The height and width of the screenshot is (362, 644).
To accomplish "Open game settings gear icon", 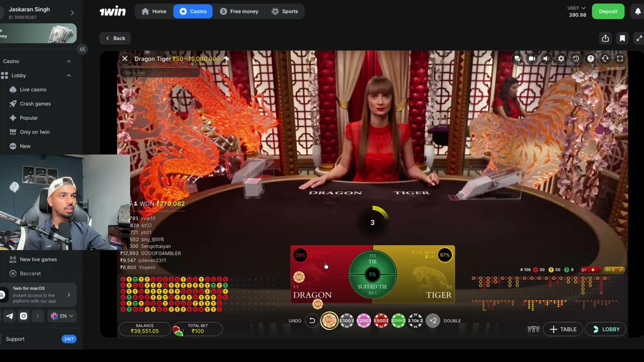I will coord(561,59).
